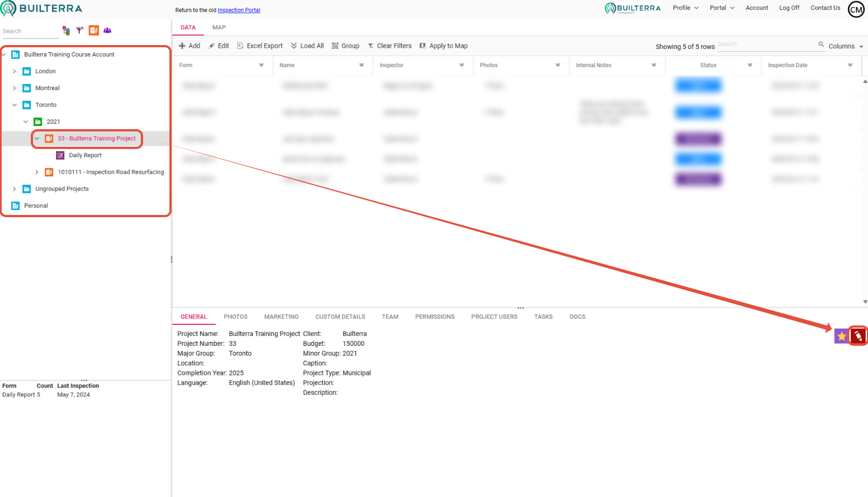Click the Account link in header

tap(757, 8)
